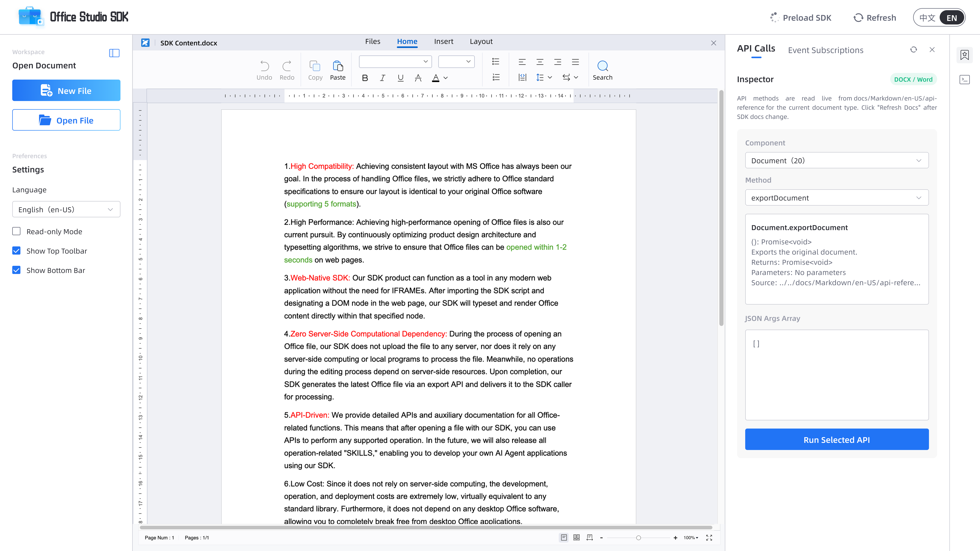
Task: Click the zoom in plus icon
Action: pos(675,538)
